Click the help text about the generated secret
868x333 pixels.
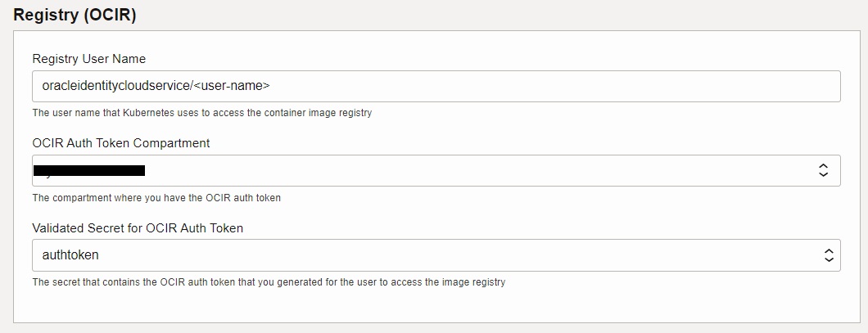pyautogui.click(x=269, y=282)
